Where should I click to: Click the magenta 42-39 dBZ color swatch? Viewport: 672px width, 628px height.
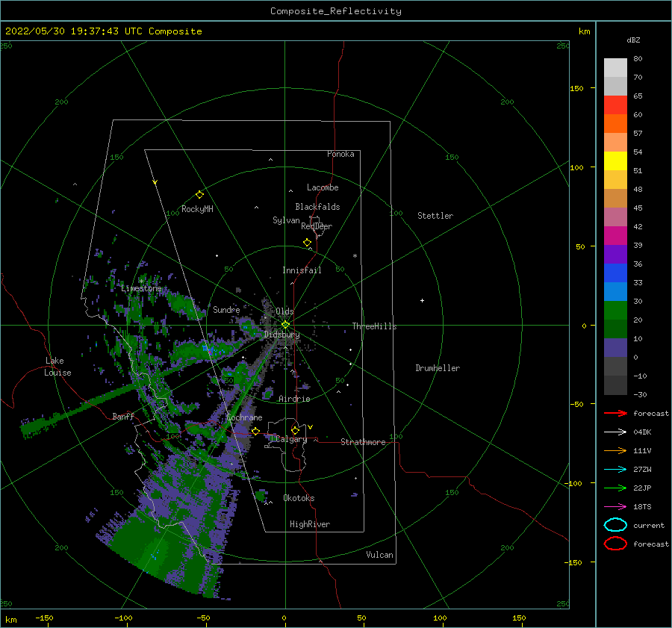tap(615, 236)
